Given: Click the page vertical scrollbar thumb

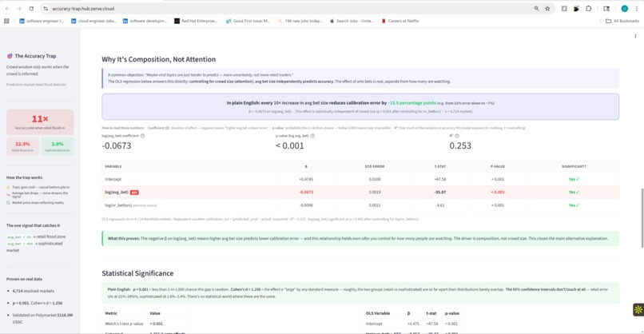Looking at the screenshot, I should click(x=642, y=218).
